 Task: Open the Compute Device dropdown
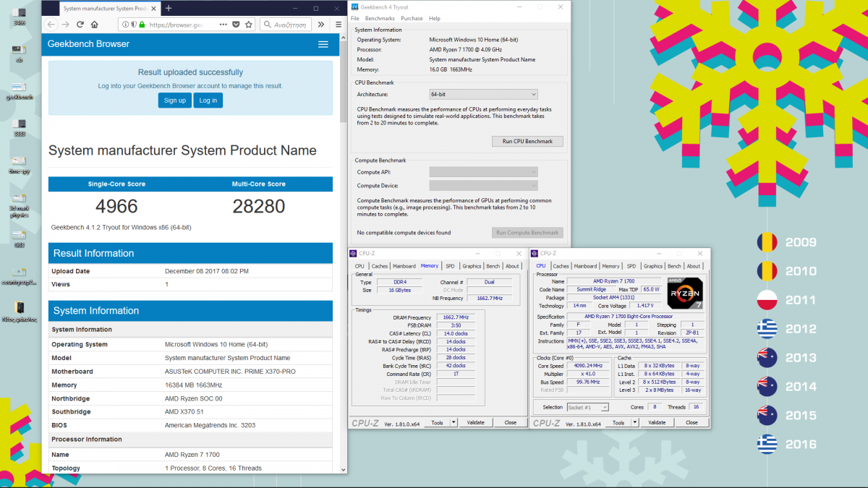(x=483, y=186)
